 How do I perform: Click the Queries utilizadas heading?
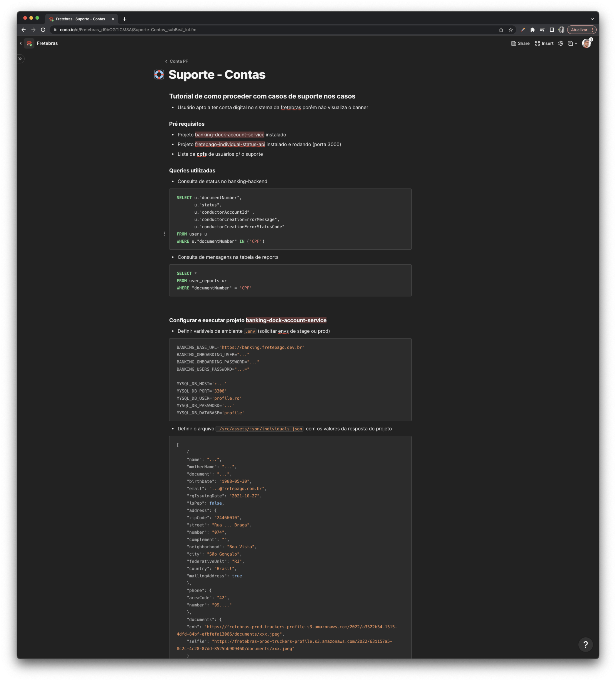[192, 171]
